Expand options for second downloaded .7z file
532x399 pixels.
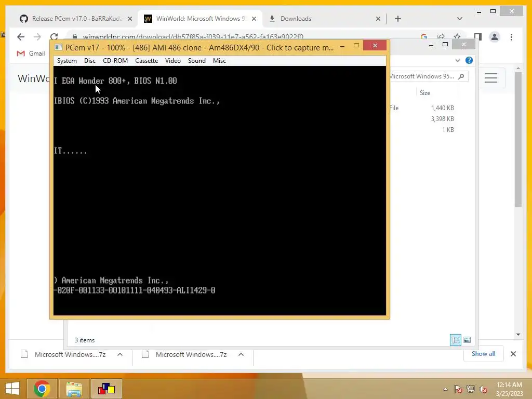(x=241, y=354)
